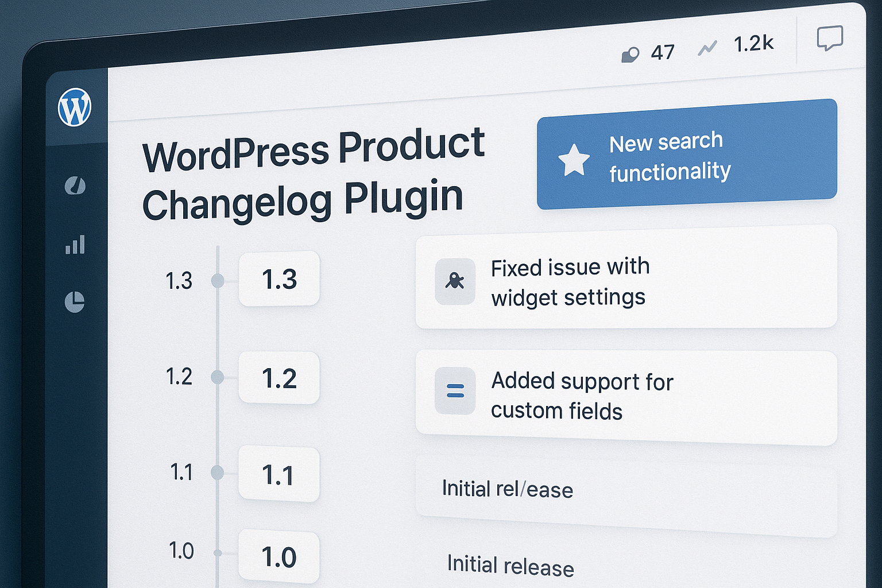Open the New search functionality banner
Image resolution: width=882 pixels, height=588 pixels.
(687, 154)
